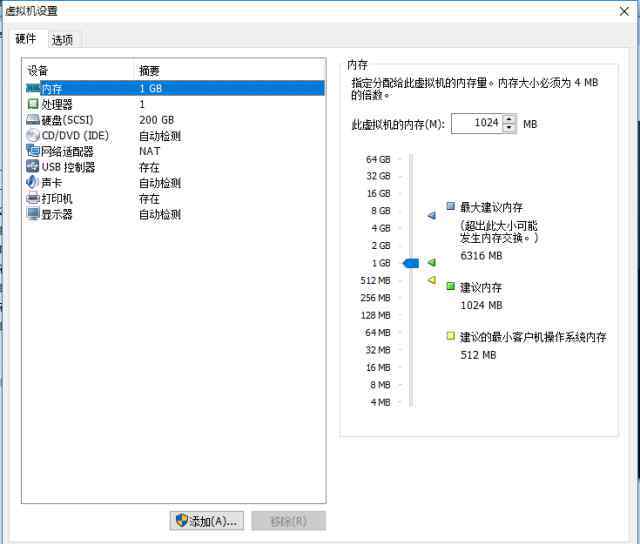Click the 显示器 summary 自动检测

tap(160, 214)
